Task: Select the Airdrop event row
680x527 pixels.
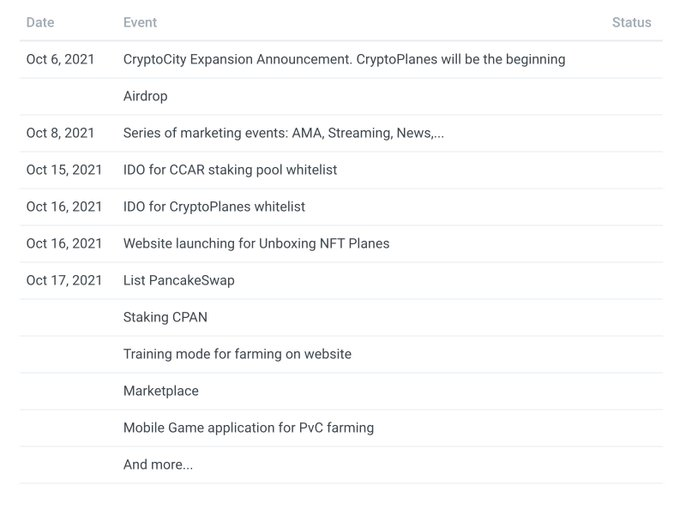Action: pos(145,96)
